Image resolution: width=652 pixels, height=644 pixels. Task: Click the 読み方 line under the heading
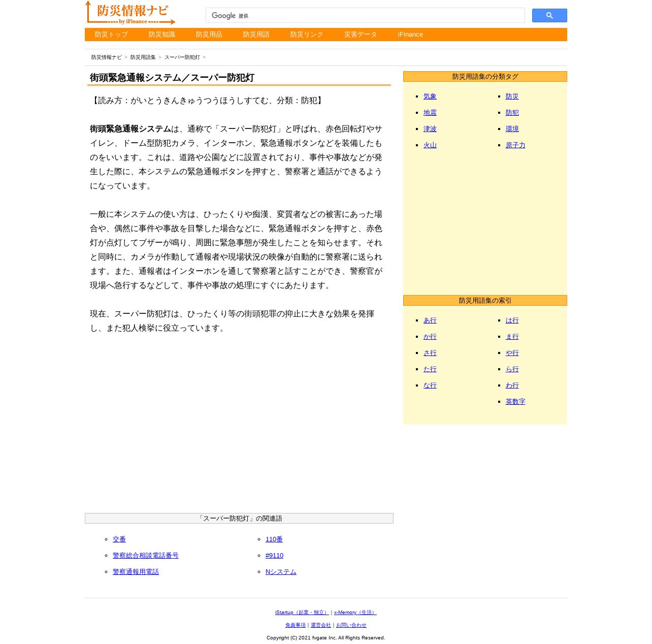[x=208, y=101]
